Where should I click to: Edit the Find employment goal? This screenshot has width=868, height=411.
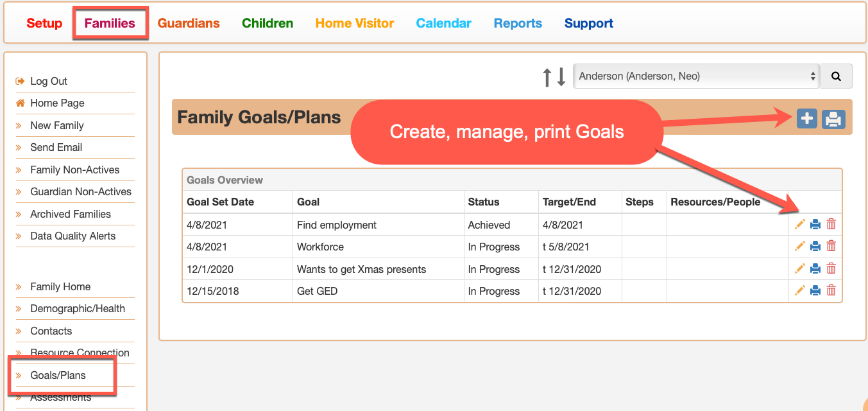799,224
